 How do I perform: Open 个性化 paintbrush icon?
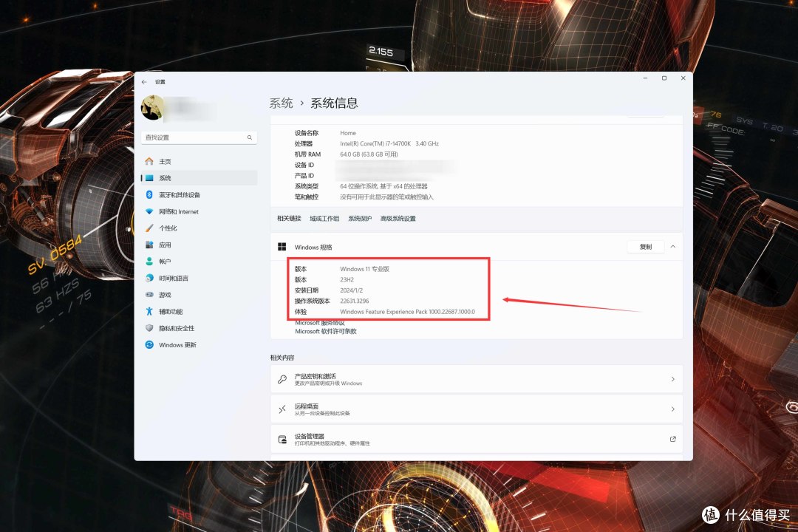point(149,228)
